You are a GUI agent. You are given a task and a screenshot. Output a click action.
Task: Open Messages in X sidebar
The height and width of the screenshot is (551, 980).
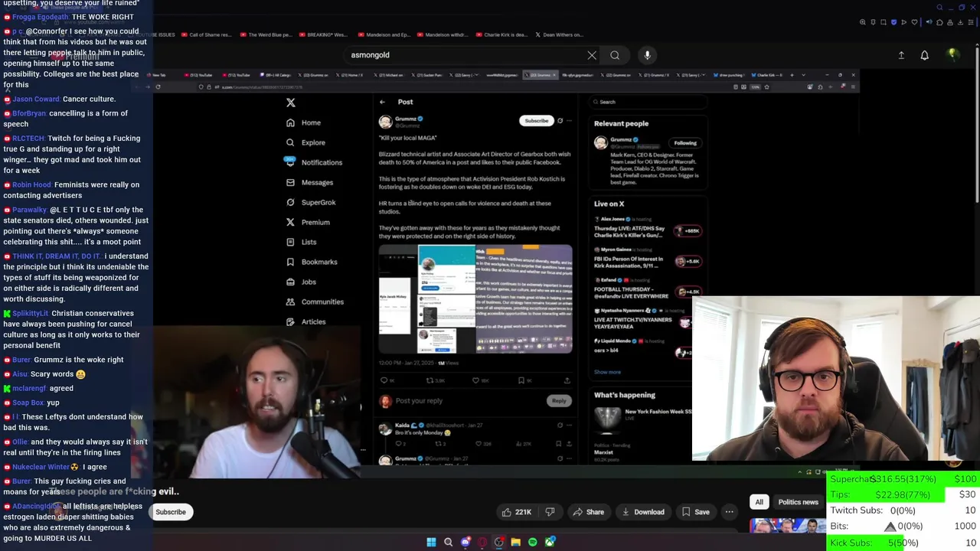309,182
